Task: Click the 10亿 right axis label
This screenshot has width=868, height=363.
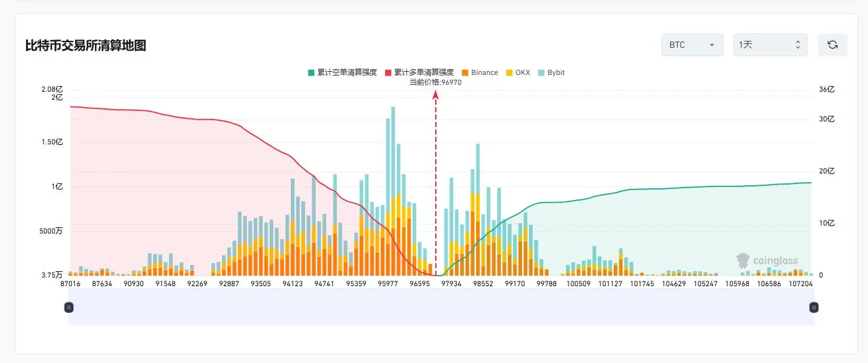Action: (x=827, y=223)
